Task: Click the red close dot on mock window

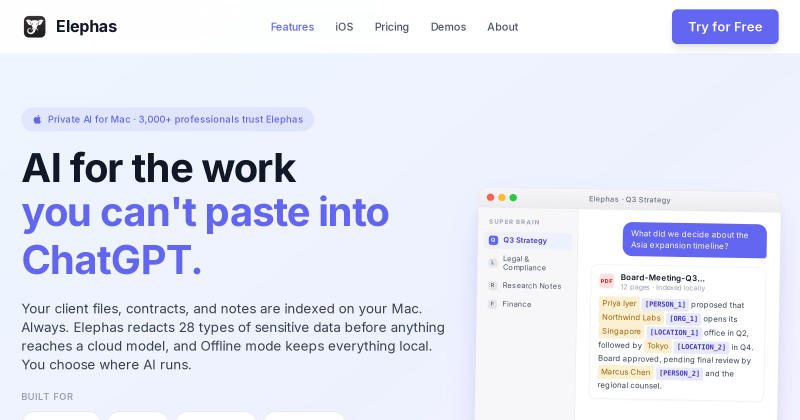Action: 491,197
